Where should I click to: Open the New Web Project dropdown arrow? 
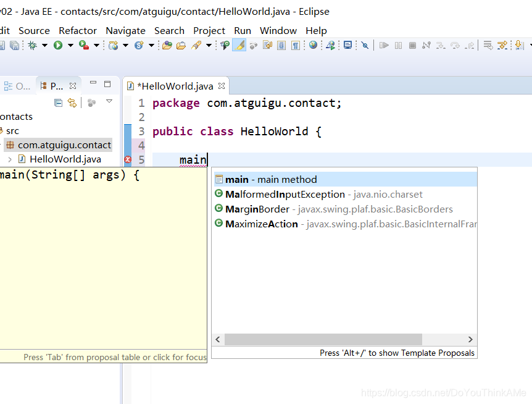125,45
